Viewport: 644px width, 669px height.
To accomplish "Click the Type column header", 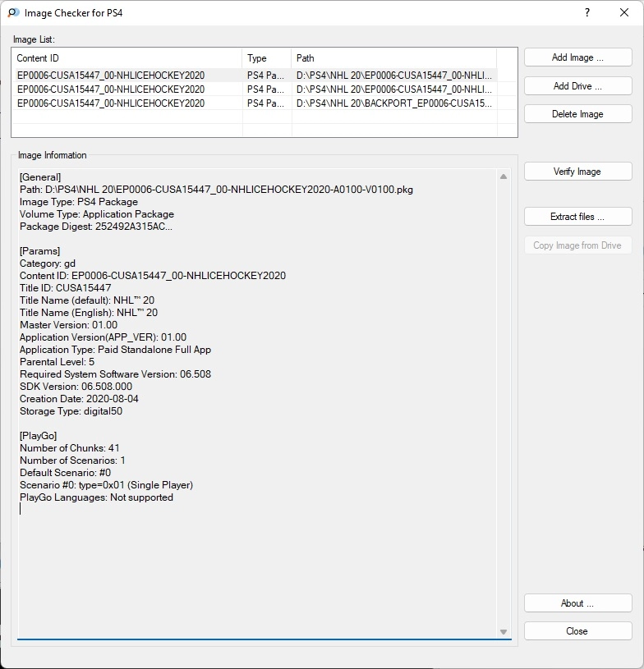I will pos(267,58).
